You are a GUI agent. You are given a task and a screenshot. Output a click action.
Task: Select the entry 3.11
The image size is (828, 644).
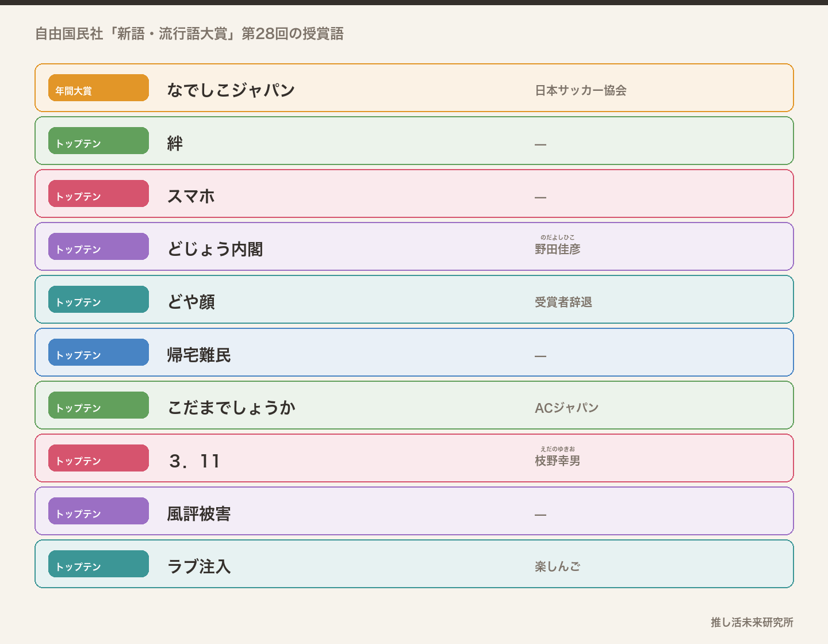(194, 461)
